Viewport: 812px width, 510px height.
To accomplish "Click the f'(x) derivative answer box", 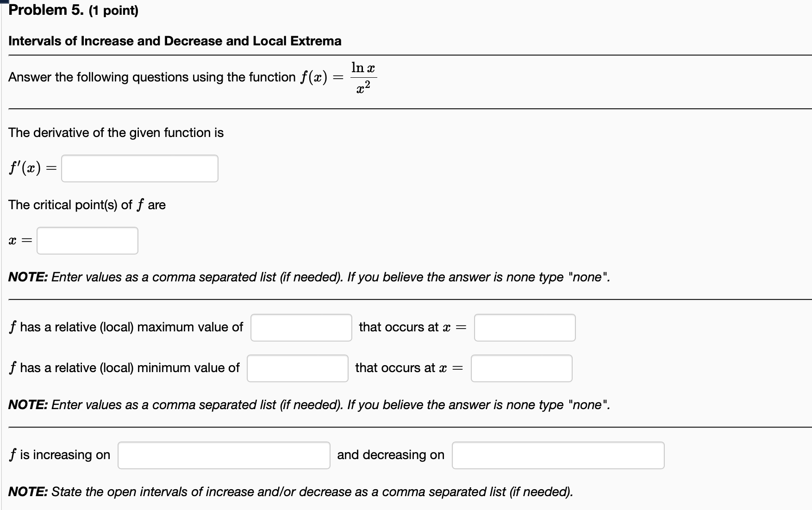I will pos(139,168).
